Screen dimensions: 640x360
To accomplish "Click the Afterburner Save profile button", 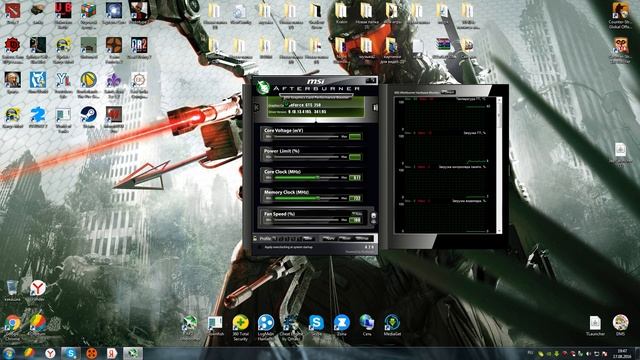I will tap(308, 238).
